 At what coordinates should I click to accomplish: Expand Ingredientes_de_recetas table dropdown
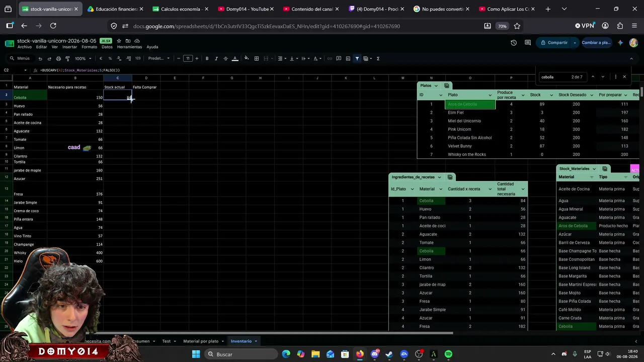click(x=439, y=177)
